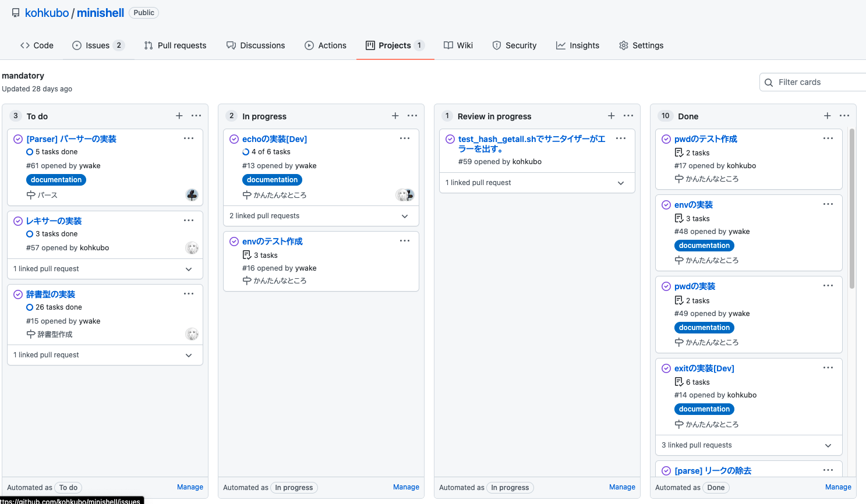Open the card menu for pwdのテスト作成
866x504 pixels.
[x=828, y=139]
